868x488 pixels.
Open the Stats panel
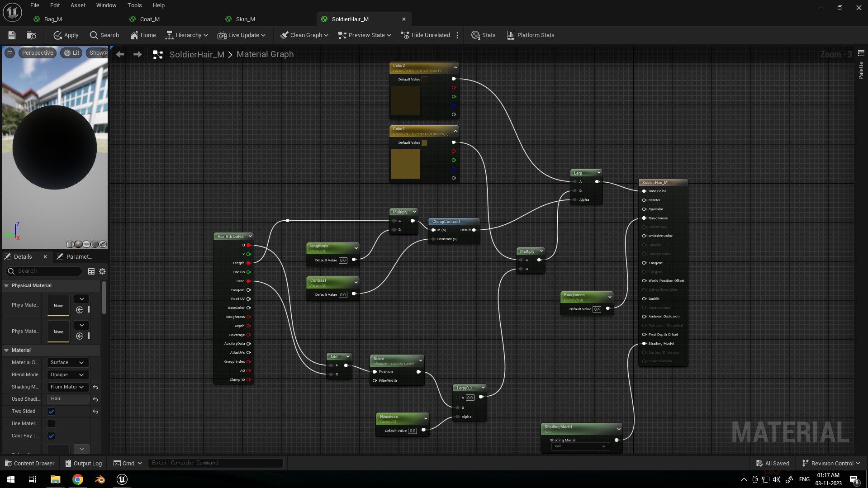[483, 35]
